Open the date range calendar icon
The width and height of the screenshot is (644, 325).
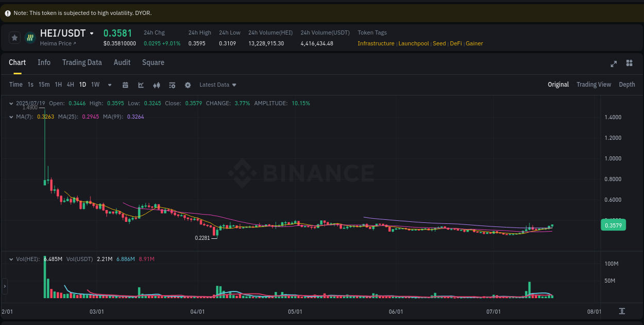coord(126,85)
